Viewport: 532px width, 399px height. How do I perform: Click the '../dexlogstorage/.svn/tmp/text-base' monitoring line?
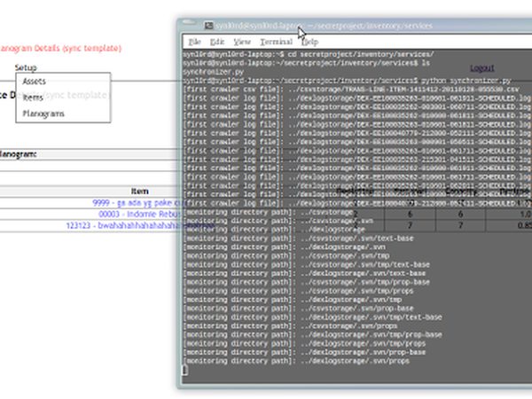click(312, 317)
